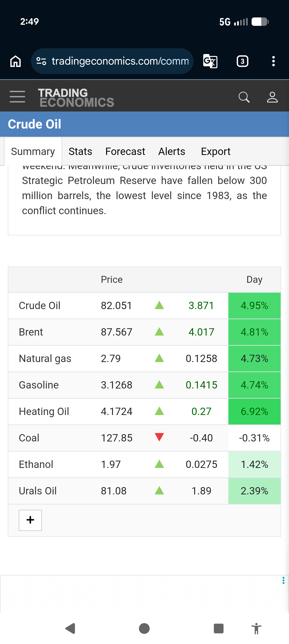The width and height of the screenshot is (289, 644).
Task: Tap the Android back navigation button
Action: point(71,629)
